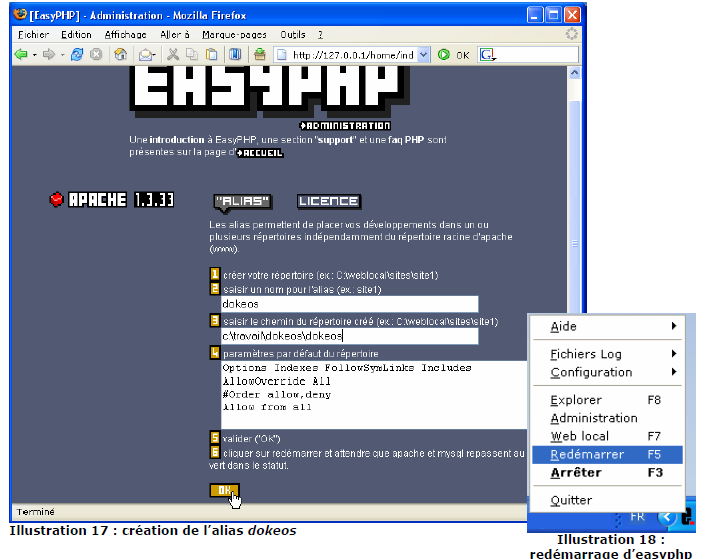Click the LICENCE button
This screenshot has height=559, width=705.
pos(329,201)
